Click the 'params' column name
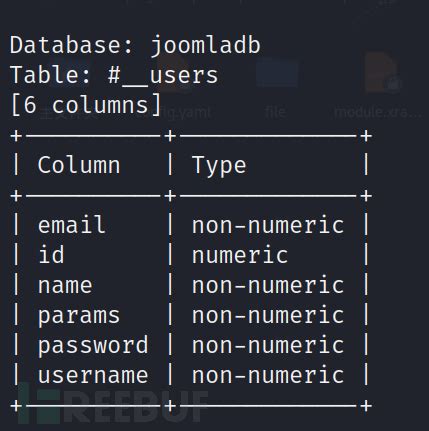 click(x=79, y=317)
